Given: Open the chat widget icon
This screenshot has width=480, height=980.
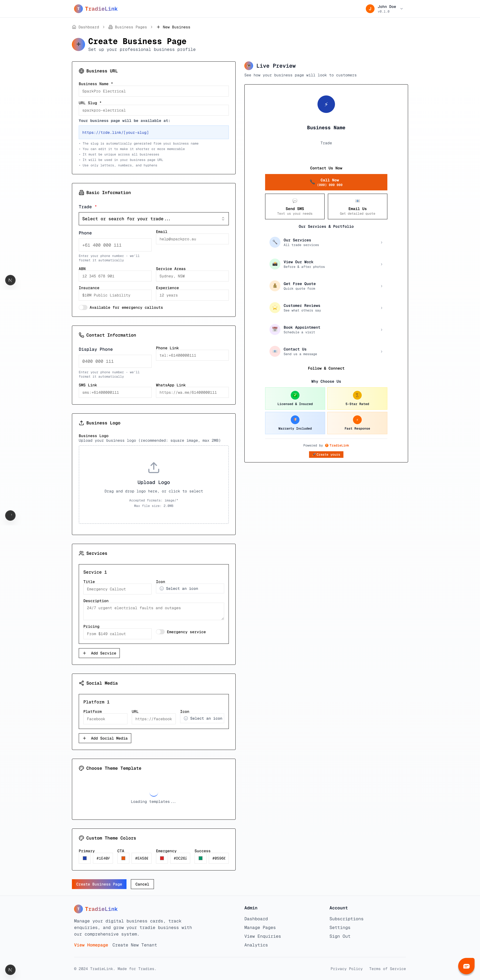Looking at the screenshot, I should point(466,966).
